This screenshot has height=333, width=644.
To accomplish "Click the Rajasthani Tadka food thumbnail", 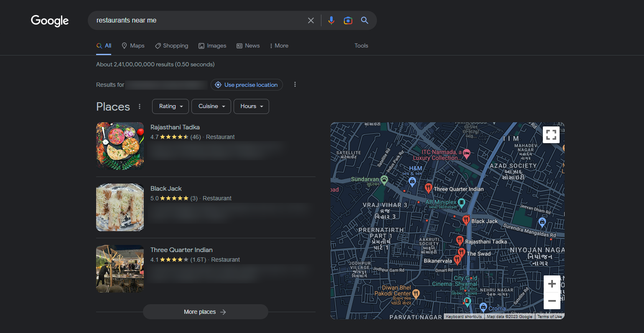I will (120, 146).
